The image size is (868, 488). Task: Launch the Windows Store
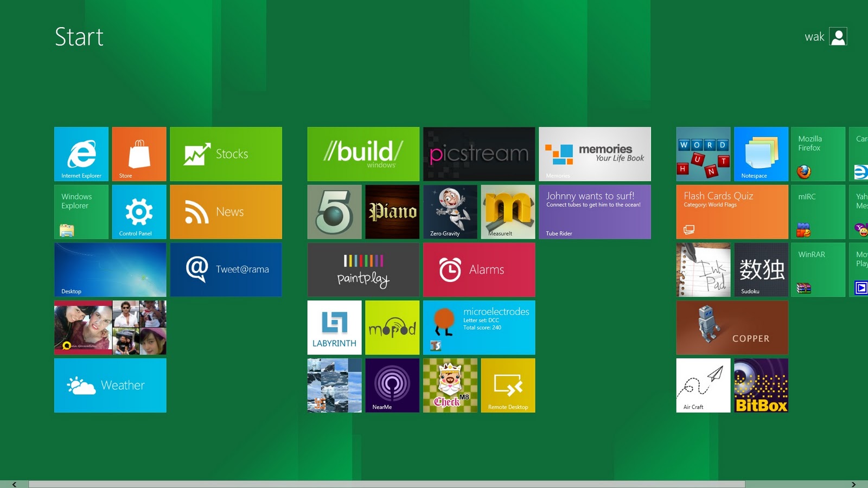139,154
